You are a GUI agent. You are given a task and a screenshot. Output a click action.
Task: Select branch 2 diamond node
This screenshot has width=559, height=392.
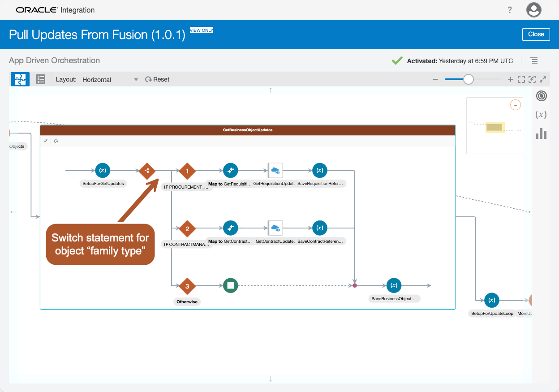187,228
